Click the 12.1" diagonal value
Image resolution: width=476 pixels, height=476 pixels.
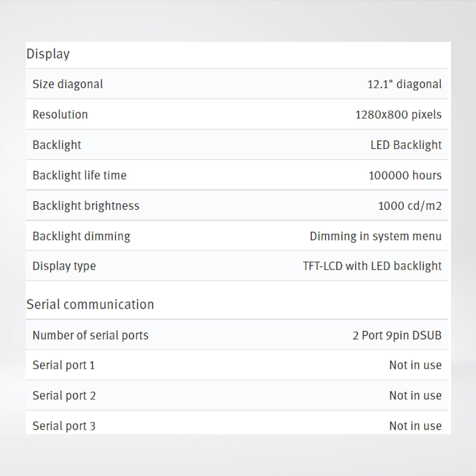pyautogui.click(x=404, y=84)
